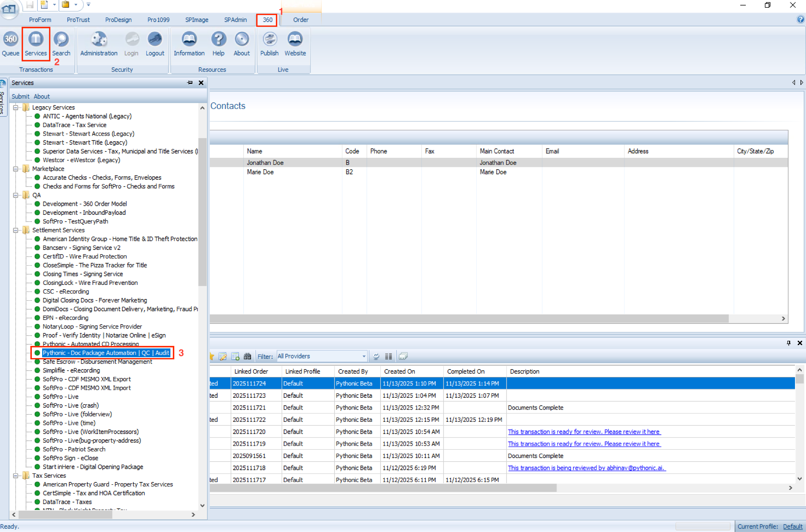The image size is (806, 532).
Task: Close the bottom queue panel
Action: pyautogui.click(x=800, y=343)
